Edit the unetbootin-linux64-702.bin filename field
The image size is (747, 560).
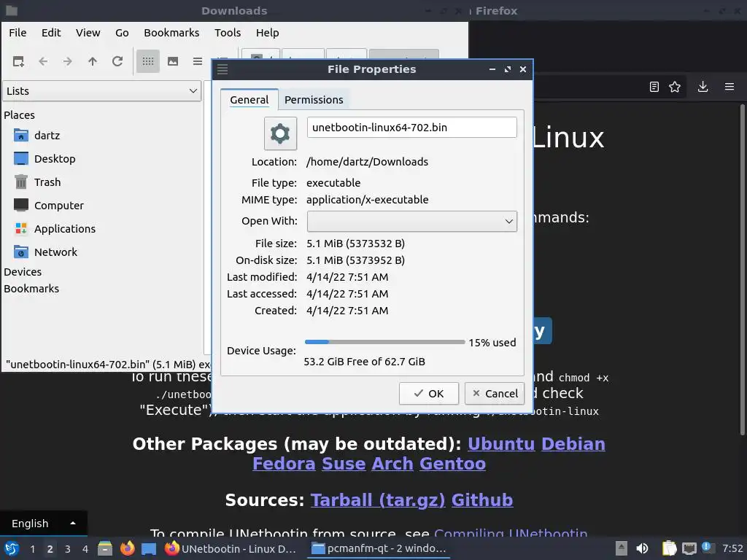coord(412,128)
